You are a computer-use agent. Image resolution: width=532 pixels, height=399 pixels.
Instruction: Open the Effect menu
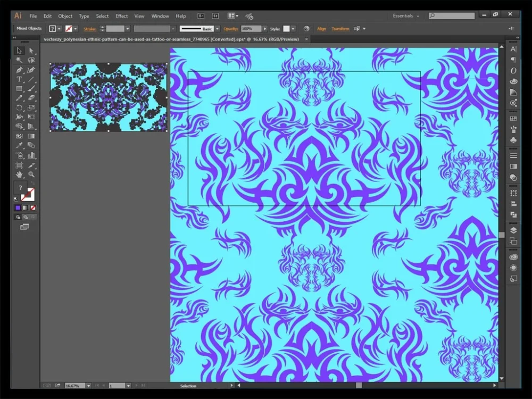[121, 16]
